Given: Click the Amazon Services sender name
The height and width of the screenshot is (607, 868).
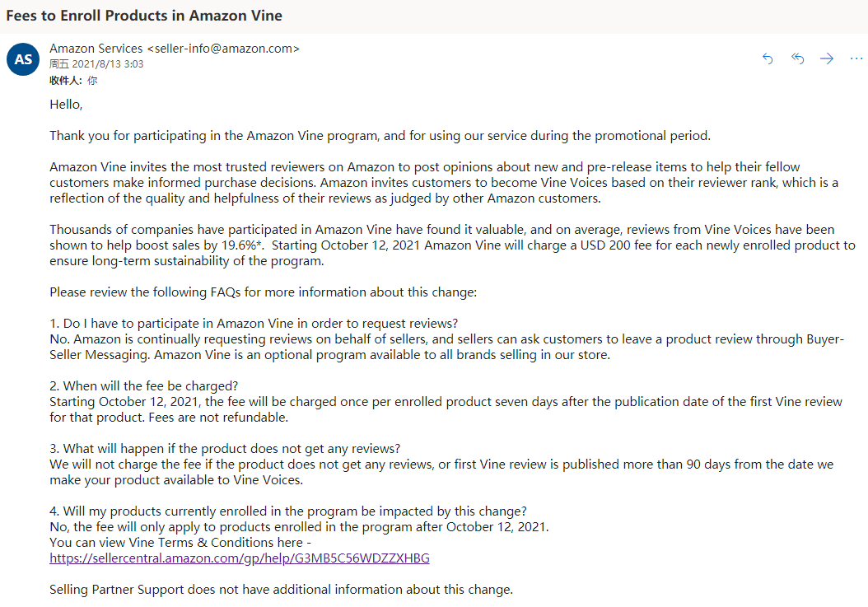Looking at the screenshot, I should [96, 49].
